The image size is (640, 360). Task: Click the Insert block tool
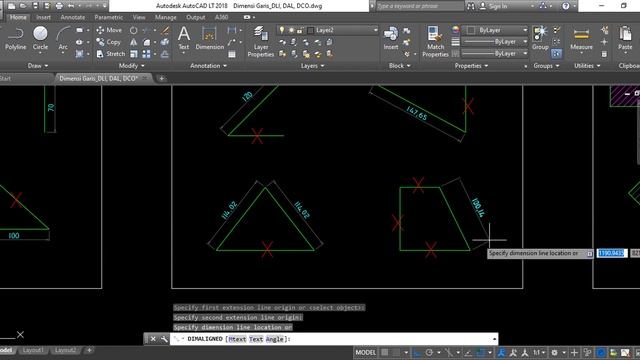coord(391,38)
